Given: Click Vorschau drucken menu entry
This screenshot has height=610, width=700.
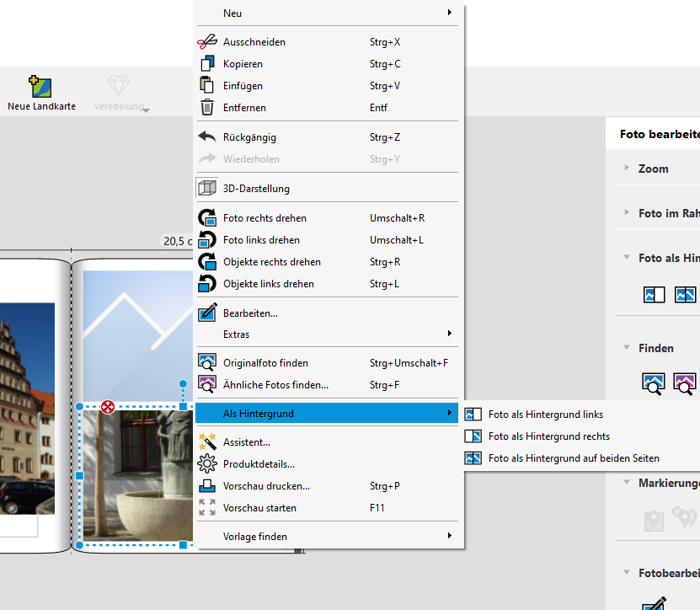Looking at the screenshot, I should click(x=266, y=486).
